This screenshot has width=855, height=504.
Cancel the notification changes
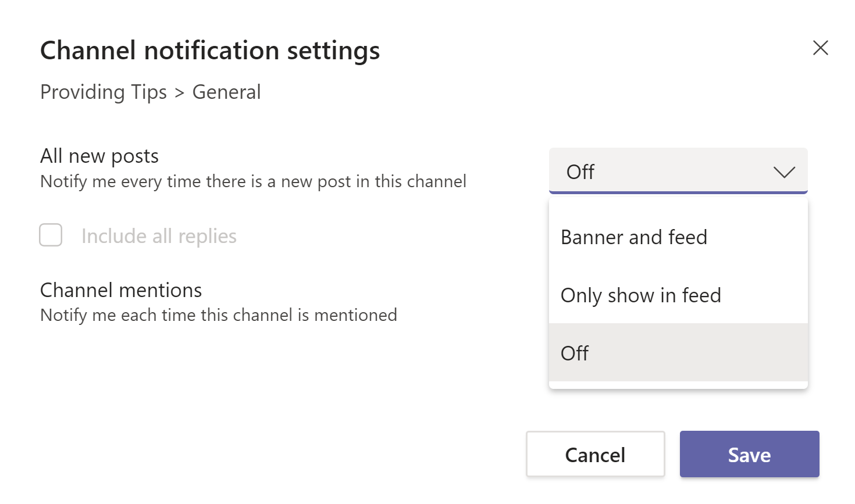[595, 454]
